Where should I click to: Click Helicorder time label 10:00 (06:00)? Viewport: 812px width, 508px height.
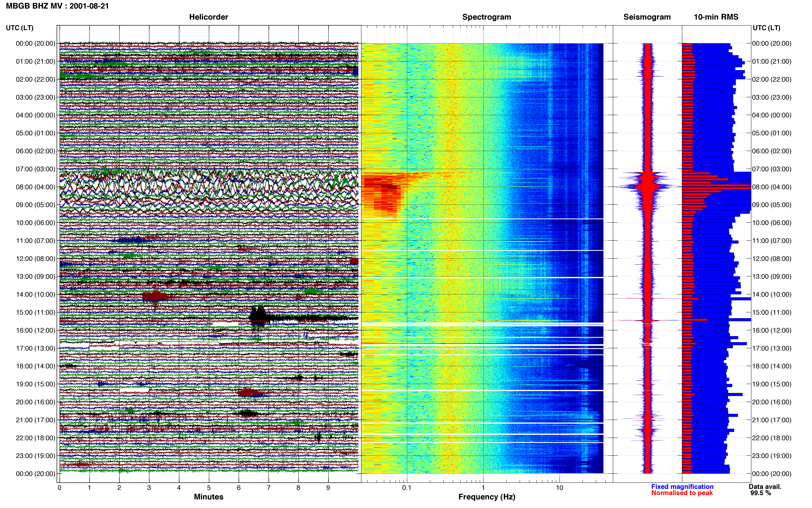point(35,222)
